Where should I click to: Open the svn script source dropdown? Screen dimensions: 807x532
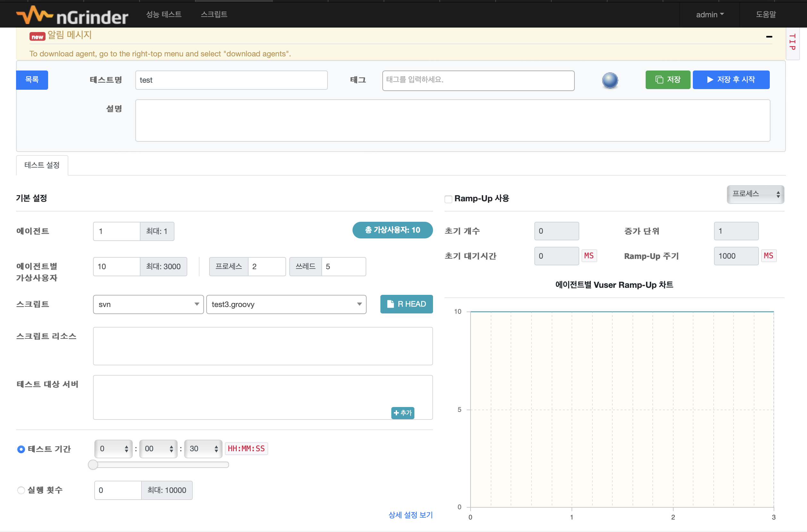[149, 304]
